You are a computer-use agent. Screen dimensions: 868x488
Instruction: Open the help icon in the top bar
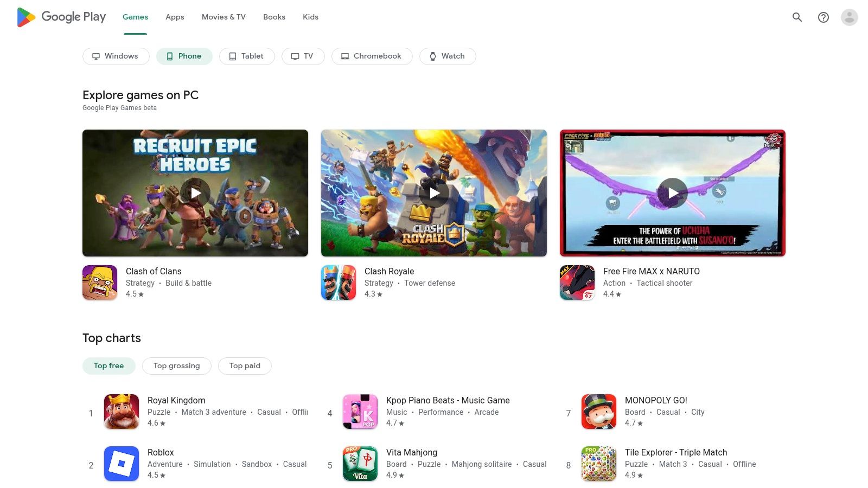coord(823,17)
